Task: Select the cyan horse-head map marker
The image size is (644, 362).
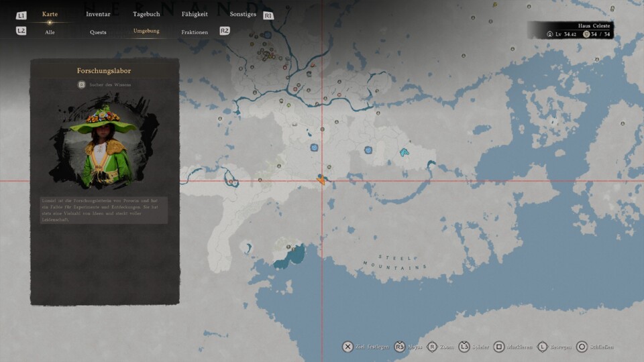Action: point(405,153)
